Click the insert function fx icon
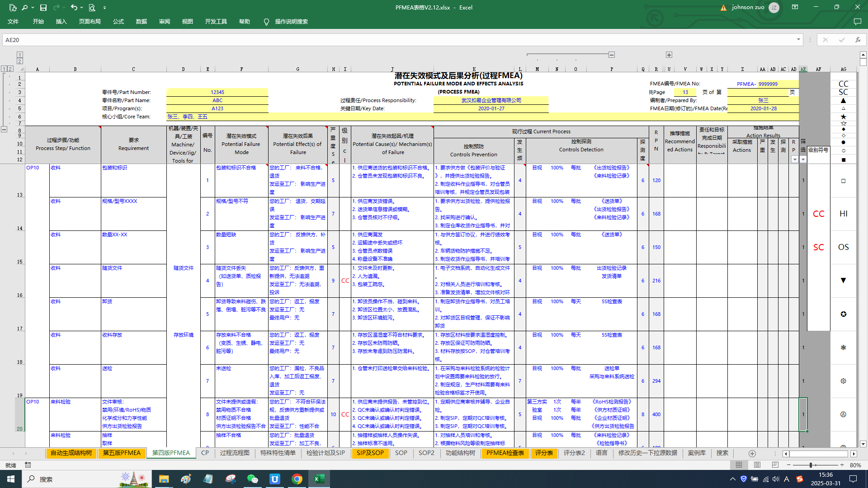The height and width of the screenshot is (488, 868). [858, 40]
